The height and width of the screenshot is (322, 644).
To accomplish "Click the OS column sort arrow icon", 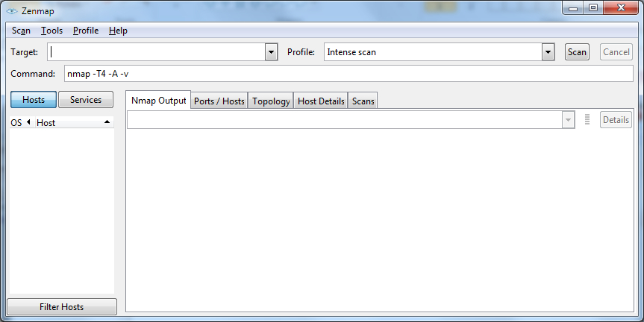I will tap(28, 122).
